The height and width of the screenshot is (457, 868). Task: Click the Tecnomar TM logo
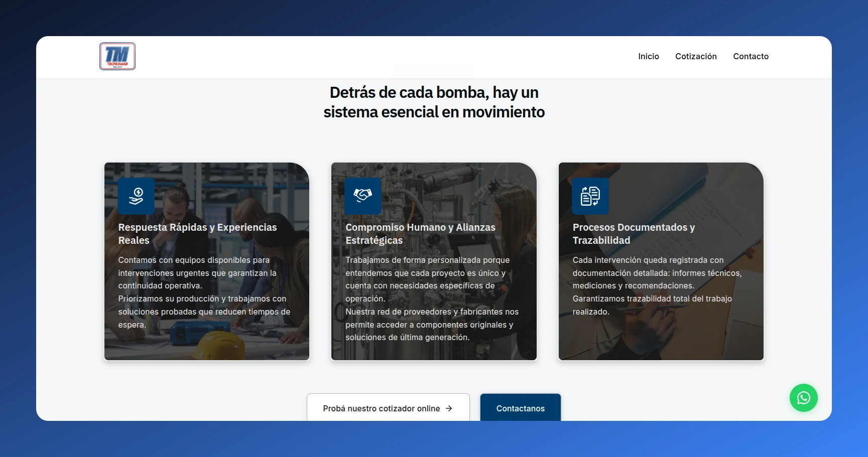[x=117, y=56]
